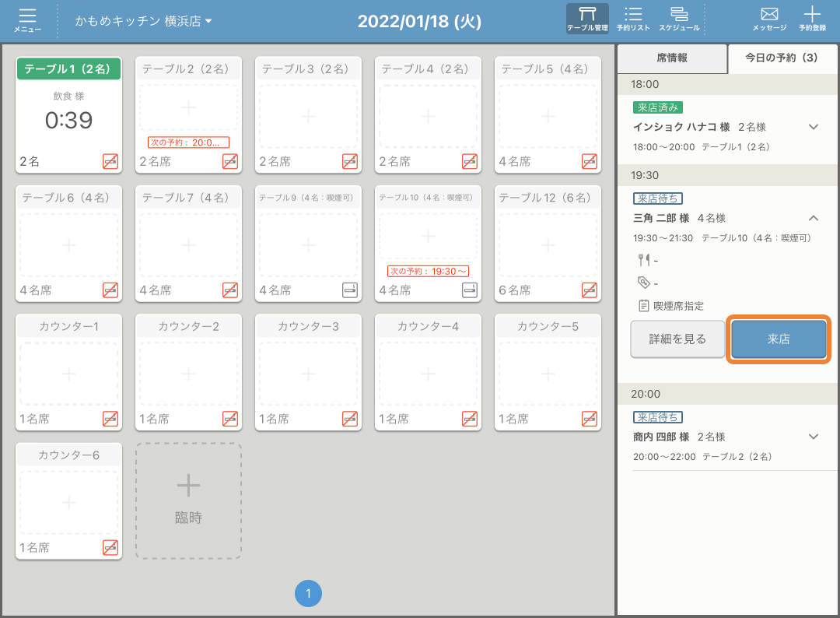Add guest to テーブル9 plus area
The width and height of the screenshot is (840, 618).
(308, 245)
